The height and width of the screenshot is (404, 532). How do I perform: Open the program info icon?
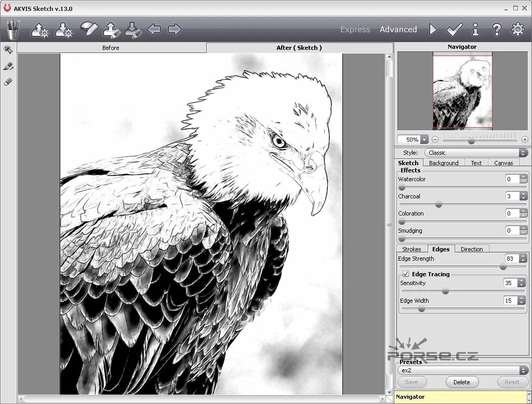pos(476,30)
